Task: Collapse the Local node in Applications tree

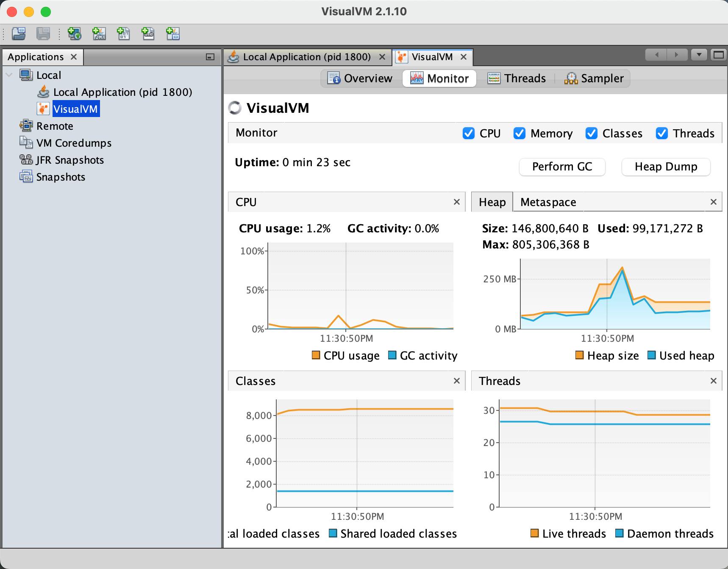Action: pos(9,75)
